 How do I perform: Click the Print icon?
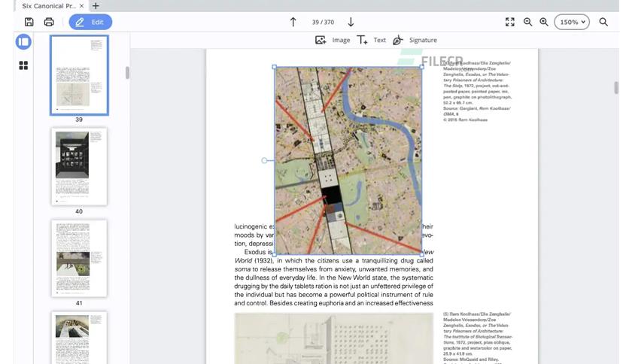coord(49,22)
